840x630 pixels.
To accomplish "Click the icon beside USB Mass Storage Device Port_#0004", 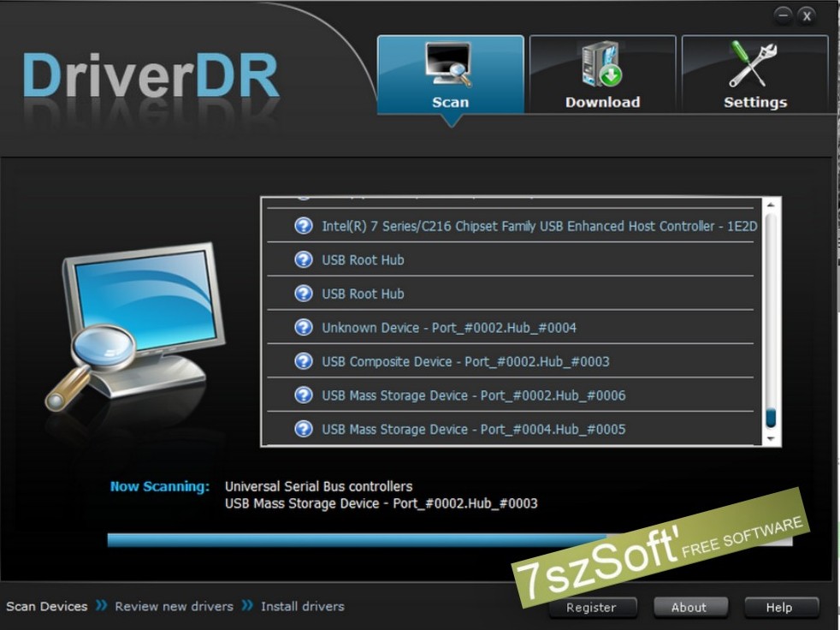I will pyautogui.click(x=304, y=429).
